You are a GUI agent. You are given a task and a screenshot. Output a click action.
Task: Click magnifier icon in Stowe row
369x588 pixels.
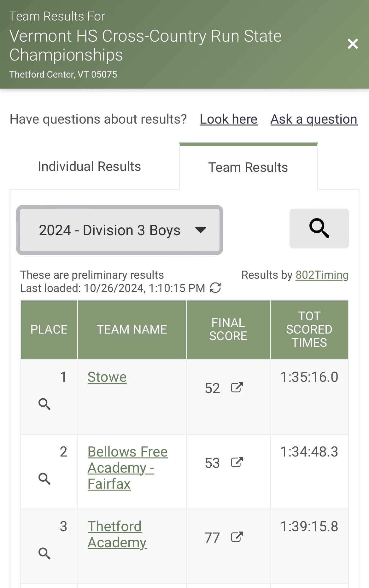(x=44, y=404)
